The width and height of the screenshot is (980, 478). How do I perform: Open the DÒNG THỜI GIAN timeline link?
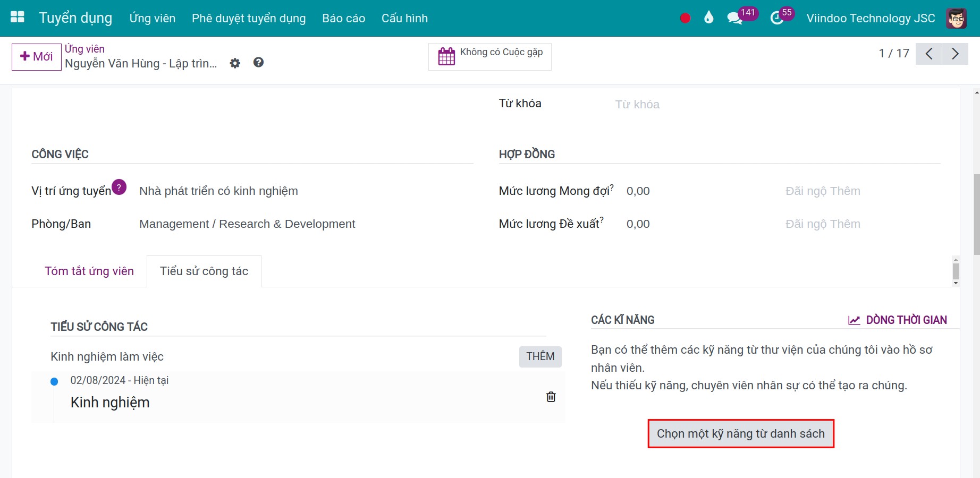898,320
